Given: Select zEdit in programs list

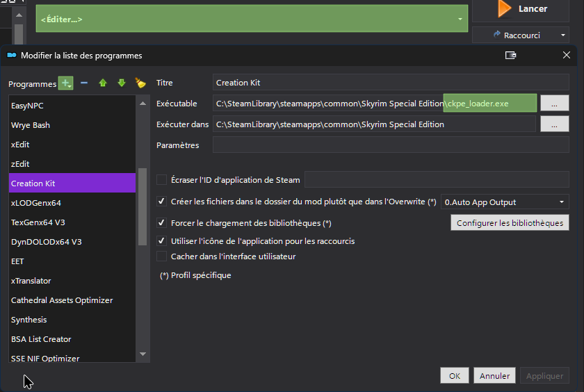Looking at the screenshot, I should pos(72,164).
